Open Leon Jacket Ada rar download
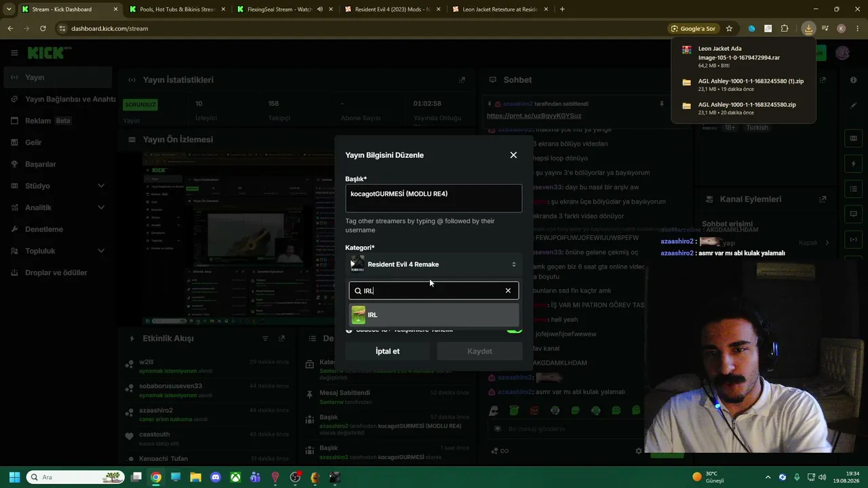Image resolution: width=868 pixels, height=488 pixels. [x=744, y=57]
